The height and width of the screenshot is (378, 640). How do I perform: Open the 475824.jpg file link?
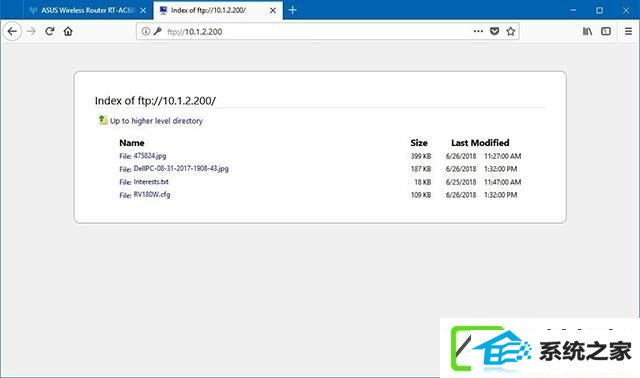pyautogui.click(x=150, y=156)
